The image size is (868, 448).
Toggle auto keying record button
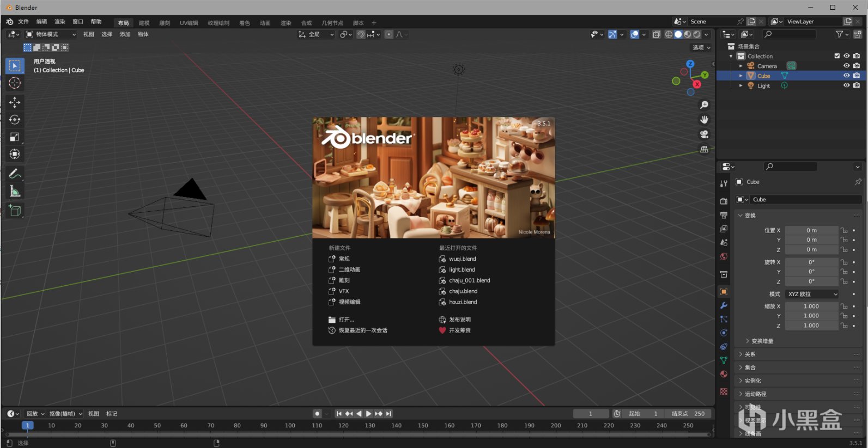pos(317,414)
